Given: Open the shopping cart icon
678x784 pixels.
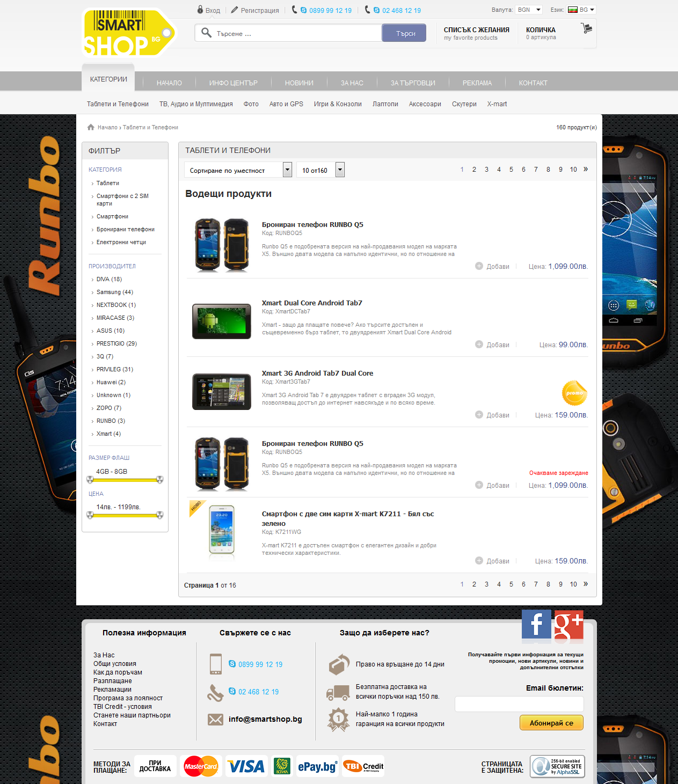Looking at the screenshot, I should (x=586, y=28).
